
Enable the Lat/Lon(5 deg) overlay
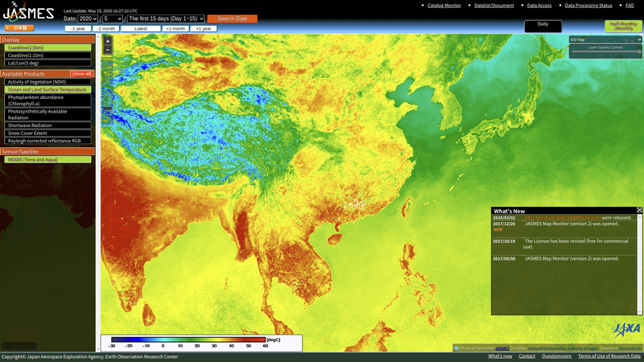46,63
